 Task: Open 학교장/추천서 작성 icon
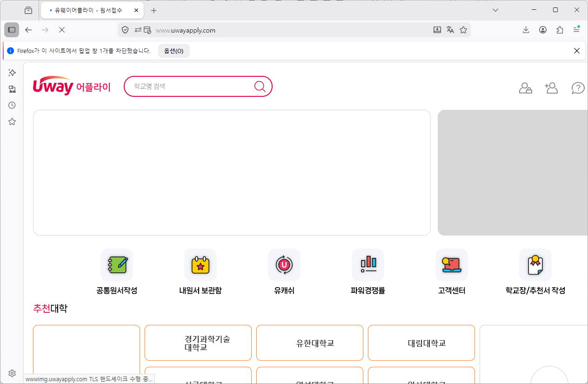[x=535, y=265]
